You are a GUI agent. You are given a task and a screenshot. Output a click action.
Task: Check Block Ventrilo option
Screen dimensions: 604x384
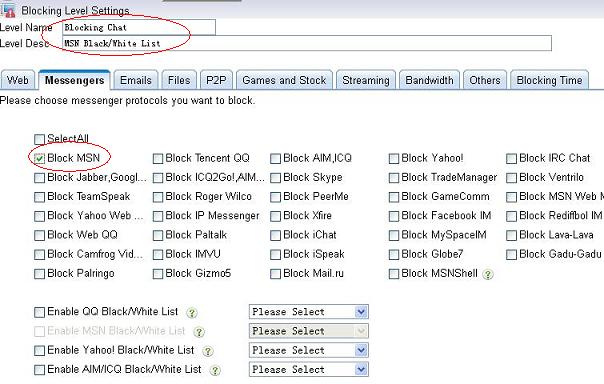click(511, 178)
